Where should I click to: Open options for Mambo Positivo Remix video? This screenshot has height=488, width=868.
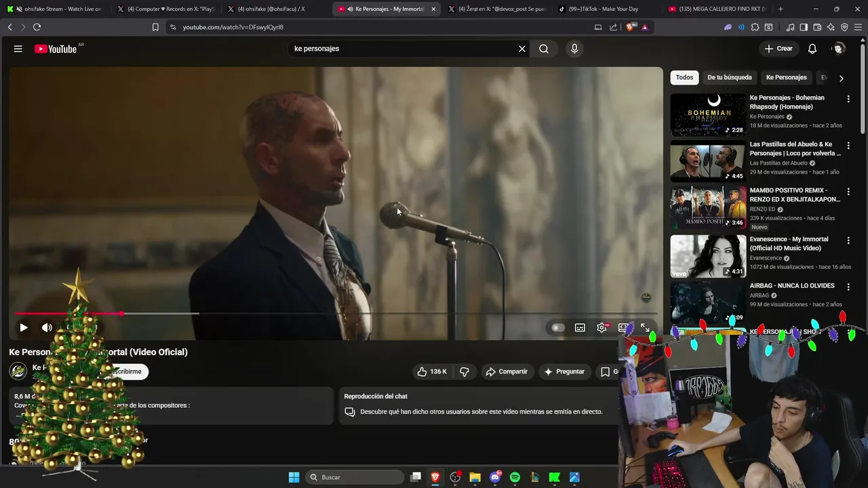848,192
